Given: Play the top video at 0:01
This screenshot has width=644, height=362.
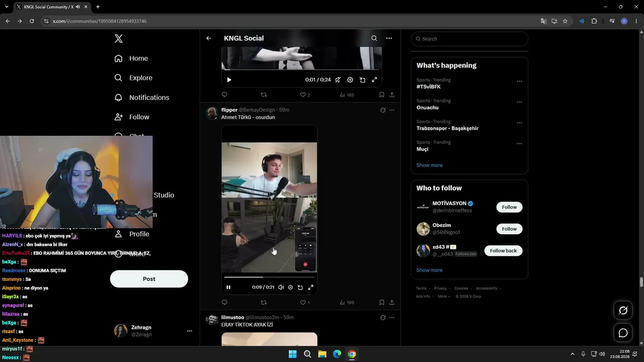Looking at the screenshot, I should (229, 80).
